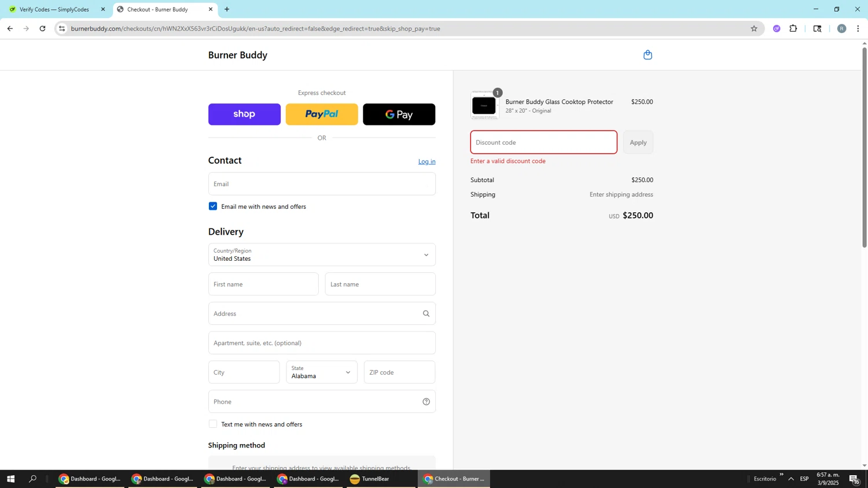
Task: Click the address search magnifier icon
Action: point(426,314)
